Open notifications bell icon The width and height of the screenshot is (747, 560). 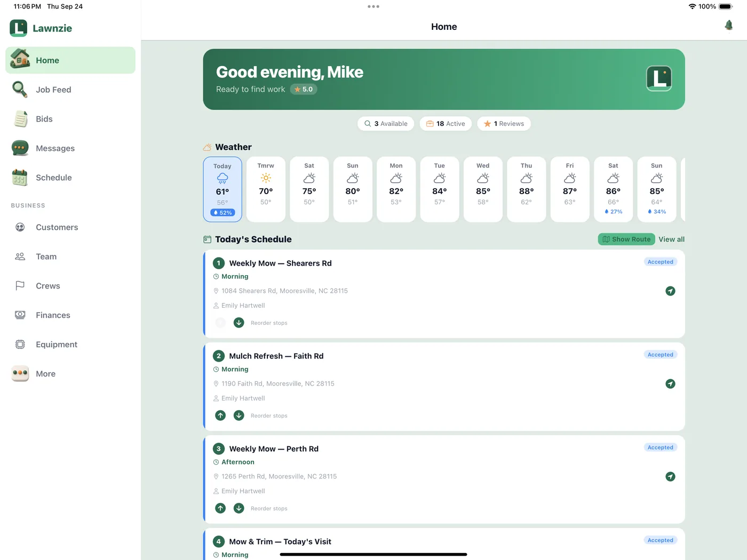pyautogui.click(x=728, y=26)
